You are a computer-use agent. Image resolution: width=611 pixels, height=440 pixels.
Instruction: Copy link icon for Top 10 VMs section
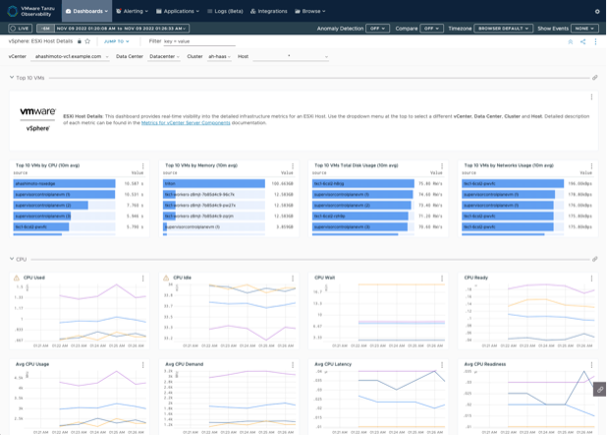tap(595, 77)
